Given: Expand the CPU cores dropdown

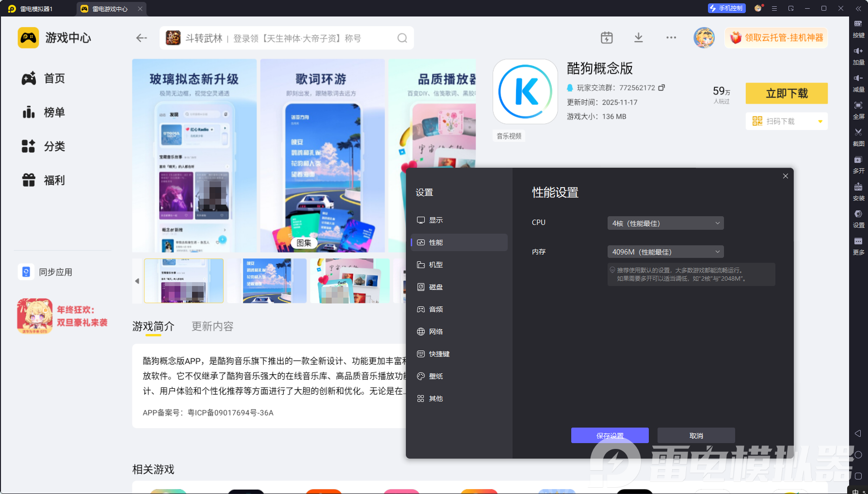Looking at the screenshot, I should [665, 223].
